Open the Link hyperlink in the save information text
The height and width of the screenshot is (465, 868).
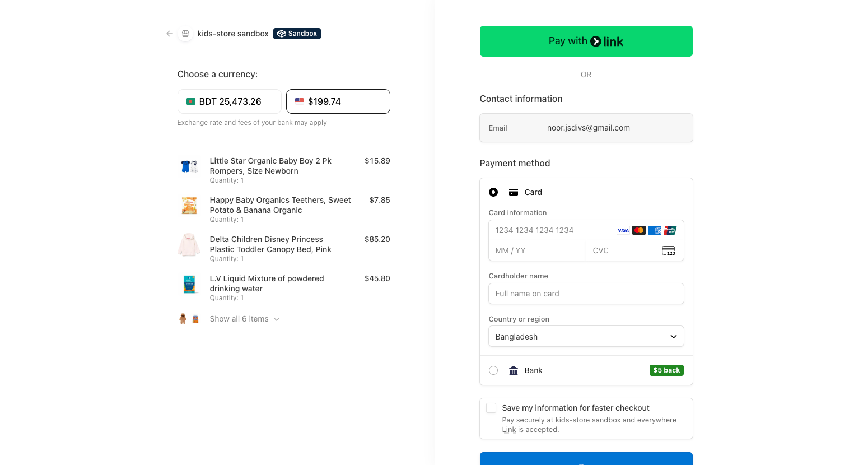(509, 429)
